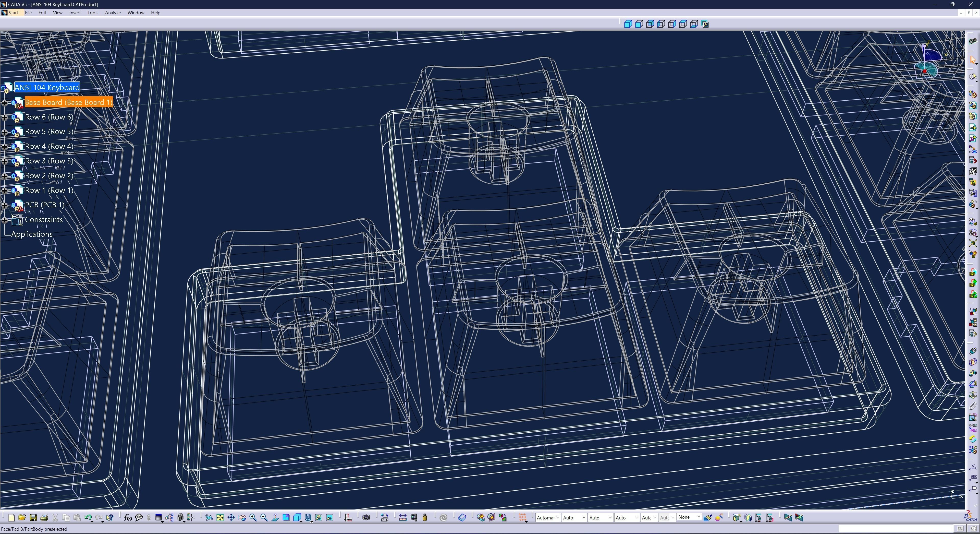Expand the Constraints tree node
Image resolution: width=980 pixels, height=534 pixels.
pos(5,220)
